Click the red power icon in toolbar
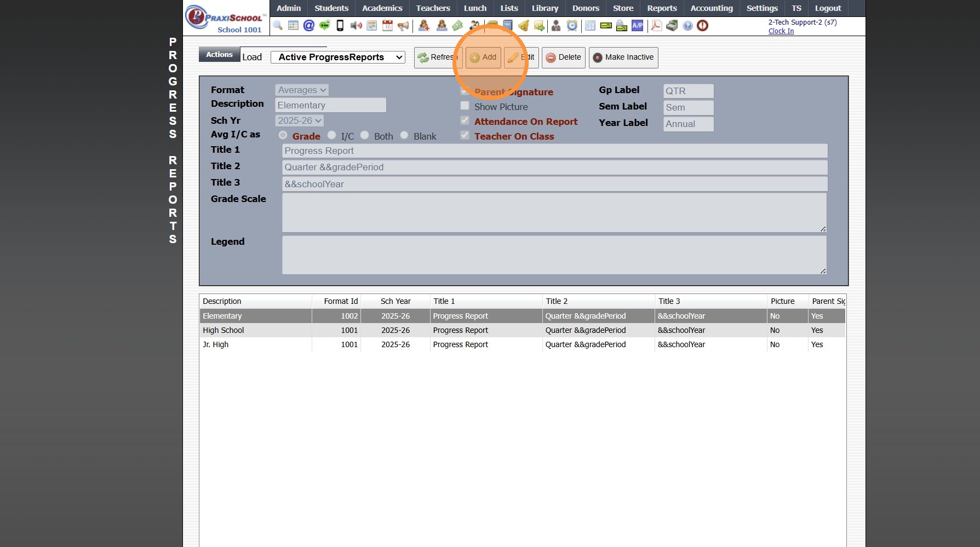The height and width of the screenshot is (547, 980). click(702, 25)
